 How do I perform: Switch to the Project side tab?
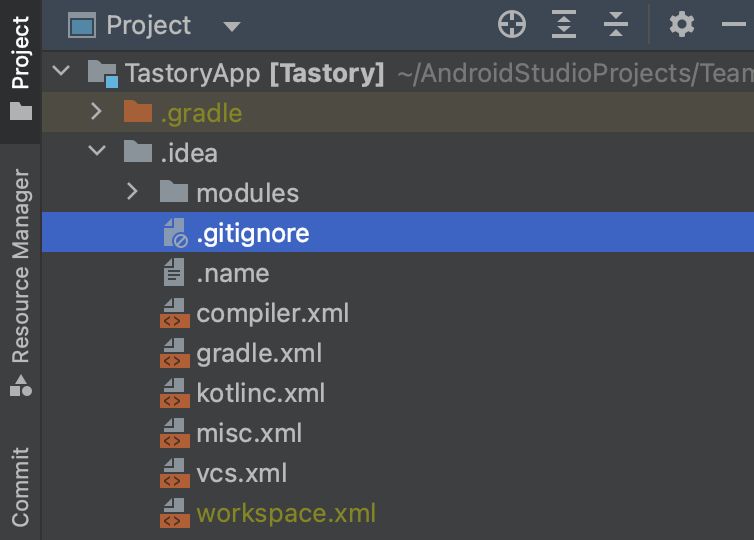pos(21,52)
